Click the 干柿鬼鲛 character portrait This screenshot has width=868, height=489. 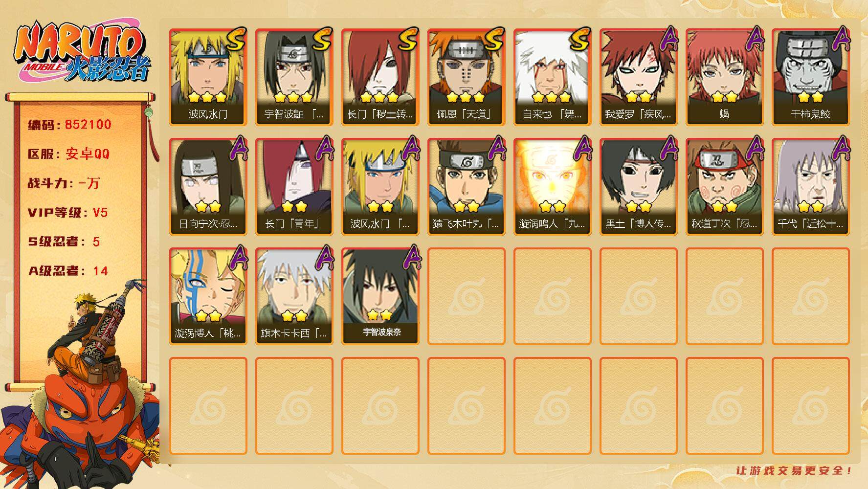tap(810, 77)
